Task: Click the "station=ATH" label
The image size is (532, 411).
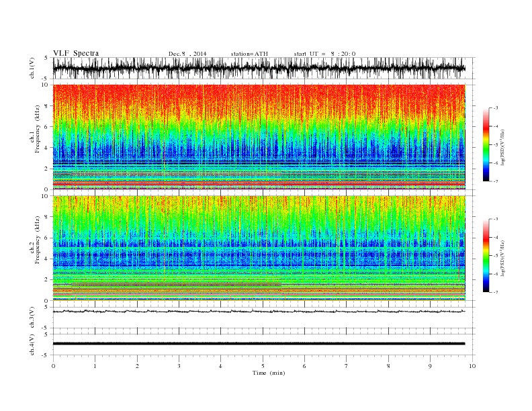Action: click(249, 54)
